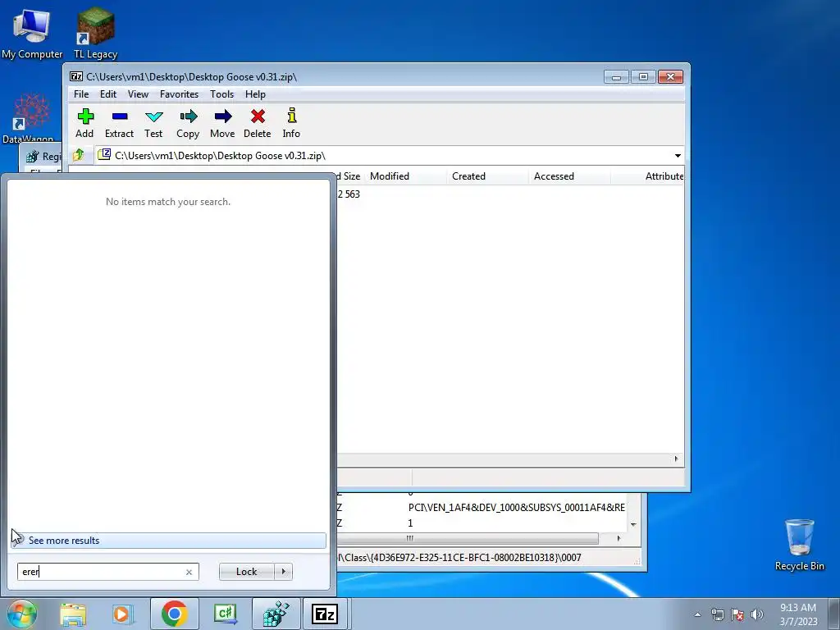Screen dimensions: 840x630
Task: Click Show desktop button at taskbar end
Action: [834, 614]
